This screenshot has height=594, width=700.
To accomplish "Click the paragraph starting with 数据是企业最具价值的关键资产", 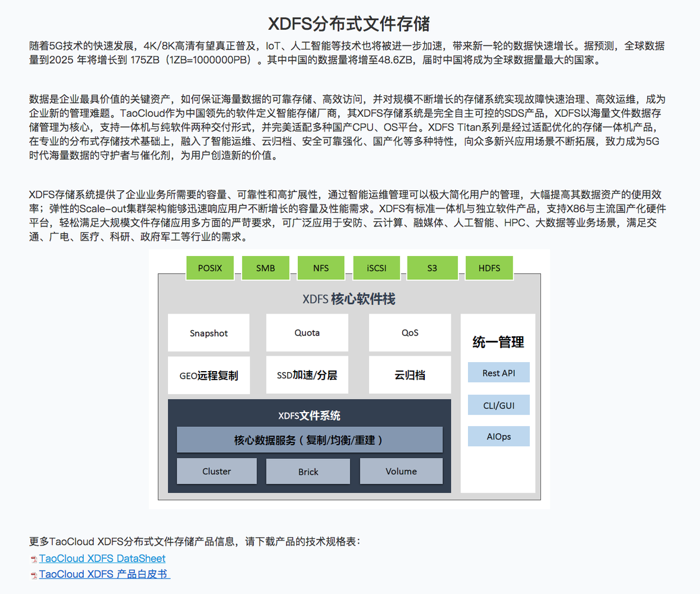I will tap(347, 127).
